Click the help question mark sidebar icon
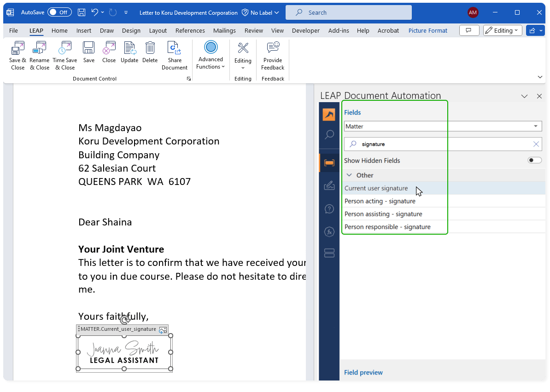550x392 pixels. 329,209
